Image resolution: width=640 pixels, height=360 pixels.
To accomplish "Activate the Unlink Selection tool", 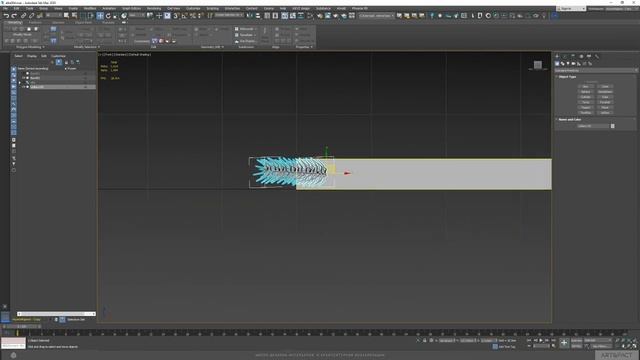I will click(x=31, y=16).
